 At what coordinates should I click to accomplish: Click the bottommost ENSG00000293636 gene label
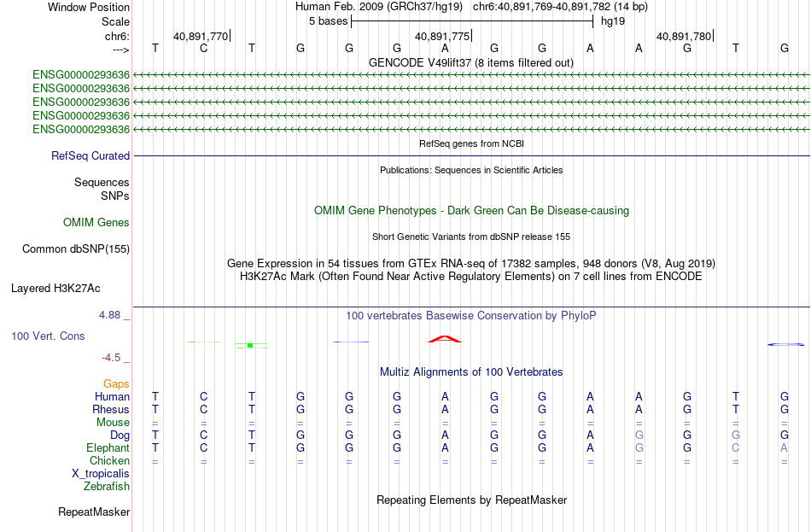click(x=81, y=130)
